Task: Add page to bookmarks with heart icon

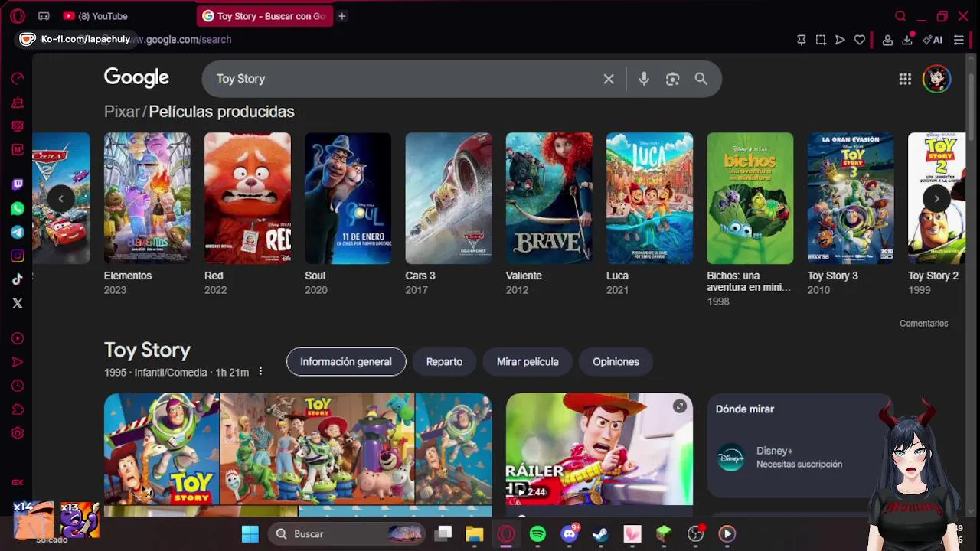Action: [x=860, y=40]
